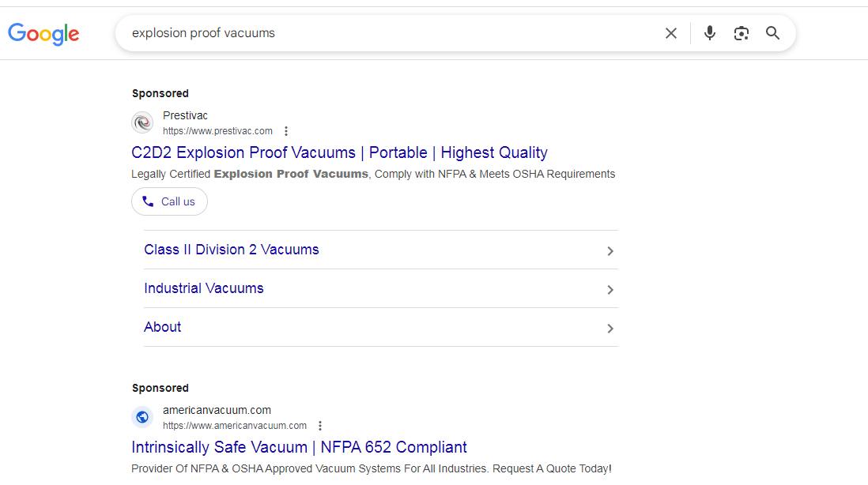Start voice search with microphone icon
This screenshot has height=485, width=868.
point(710,33)
